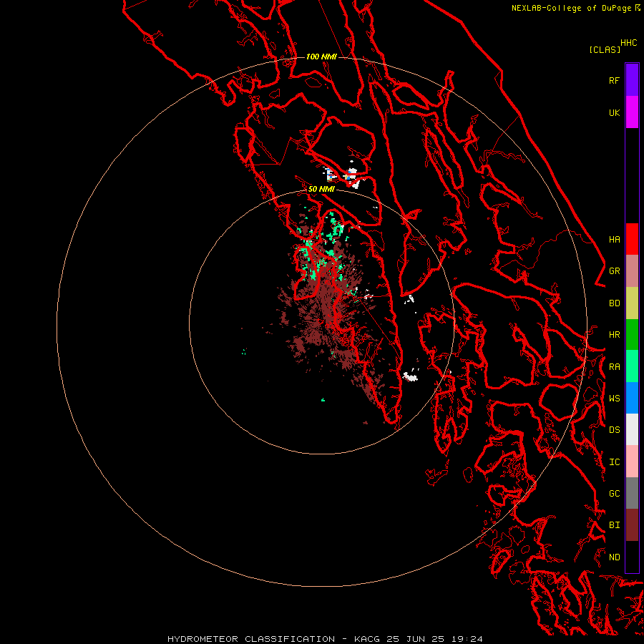This screenshot has height=644, width=644.
Task: Click the DS white legend color swatch
Action: tap(632, 429)
